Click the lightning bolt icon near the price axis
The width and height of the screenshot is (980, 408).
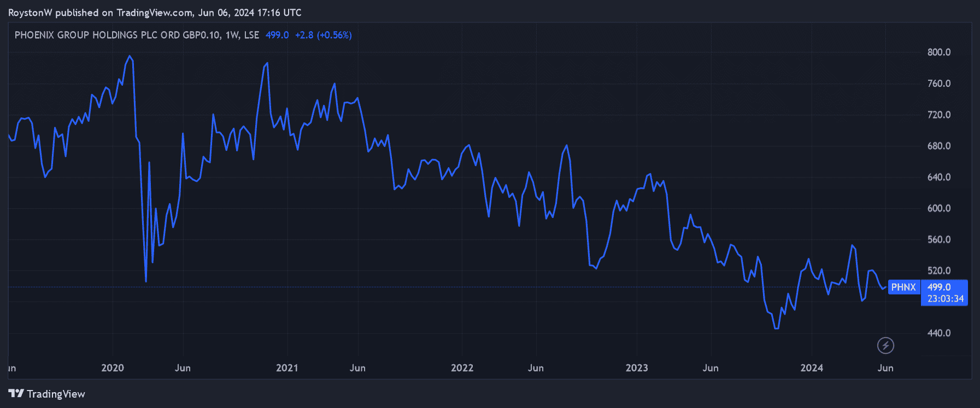885,345
